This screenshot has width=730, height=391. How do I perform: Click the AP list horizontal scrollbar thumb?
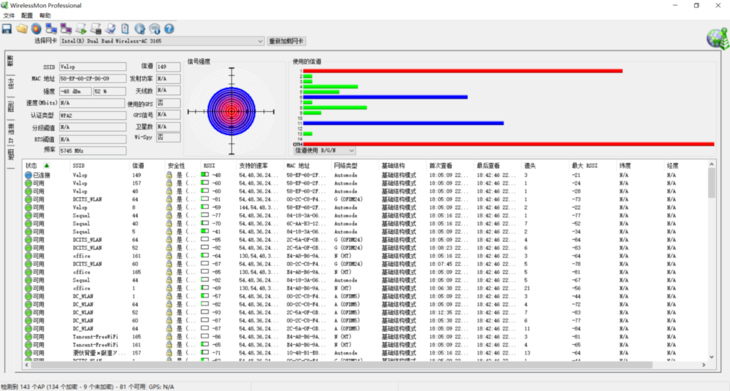pos(341,365)
